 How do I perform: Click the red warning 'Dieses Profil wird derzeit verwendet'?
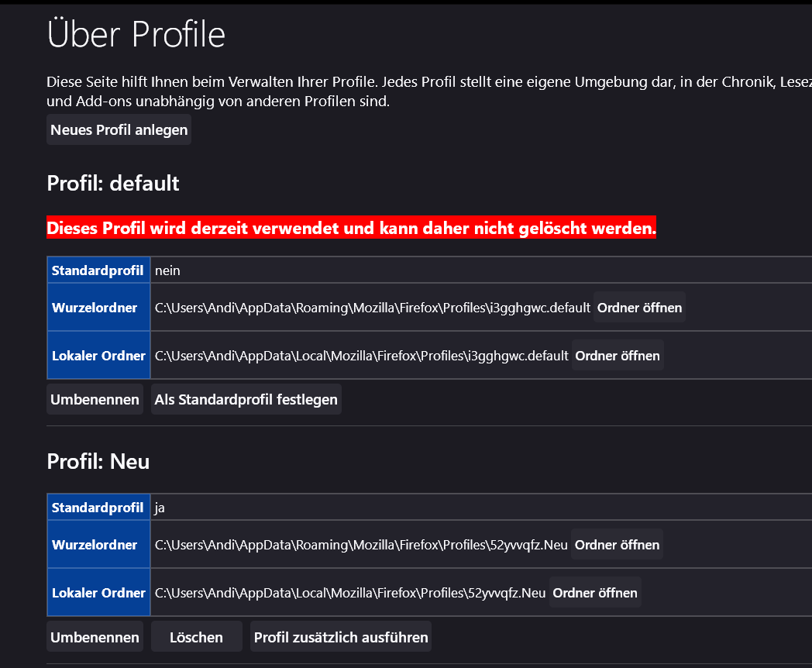[x=351, y=228]
